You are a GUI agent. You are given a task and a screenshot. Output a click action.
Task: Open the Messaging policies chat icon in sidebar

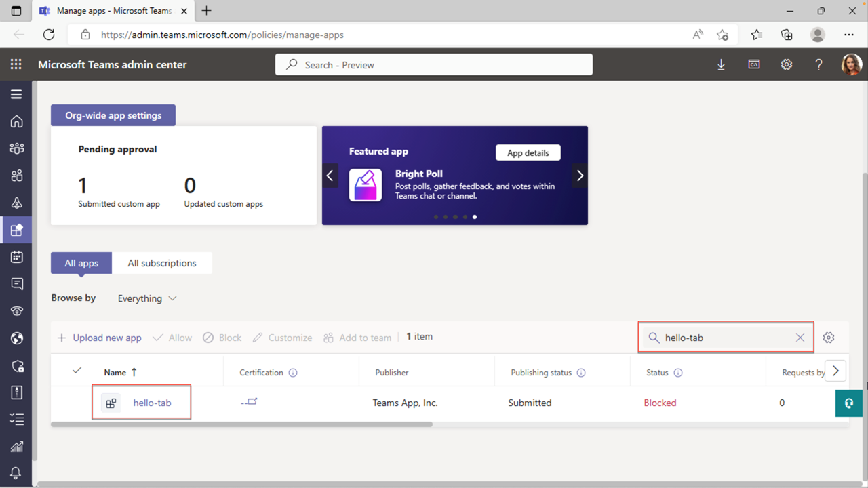tap(17, 284)
